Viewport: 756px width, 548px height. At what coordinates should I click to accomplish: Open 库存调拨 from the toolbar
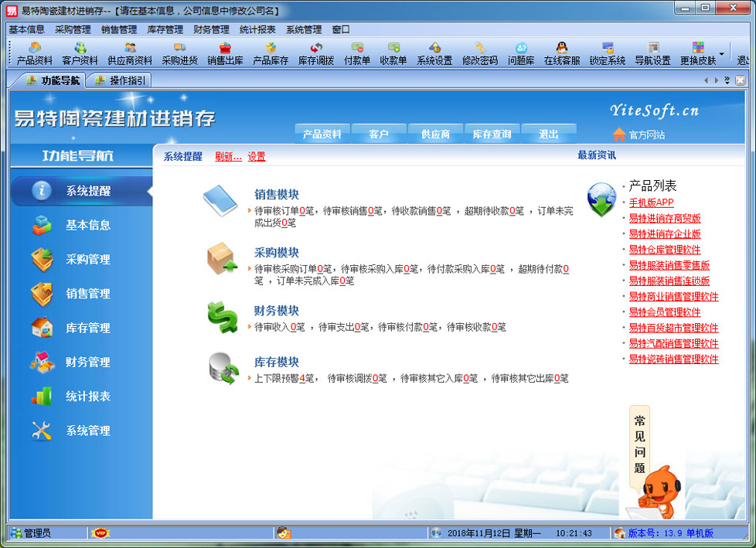(316, 53)
